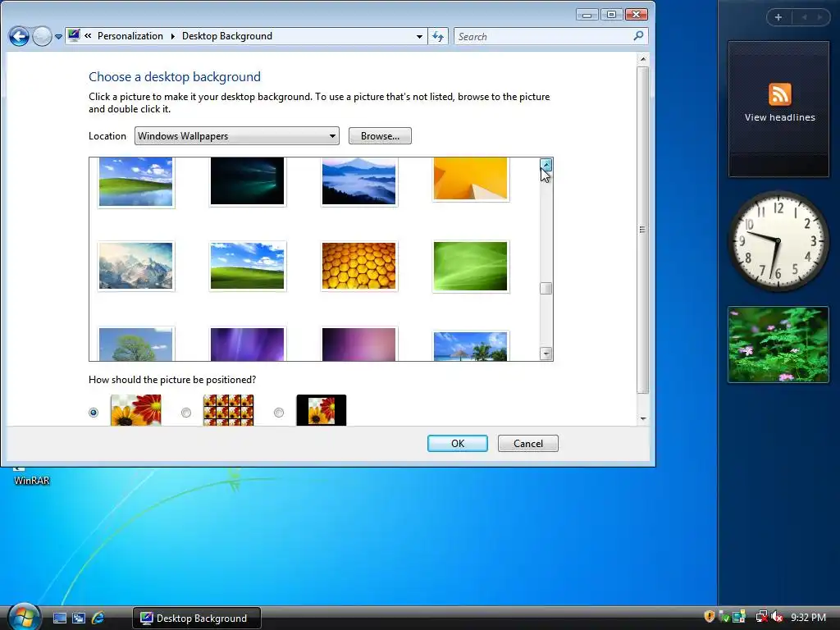Screen dimensions: 840x630
Task: Choose the tile position radio button
Action: pos(186,413)
